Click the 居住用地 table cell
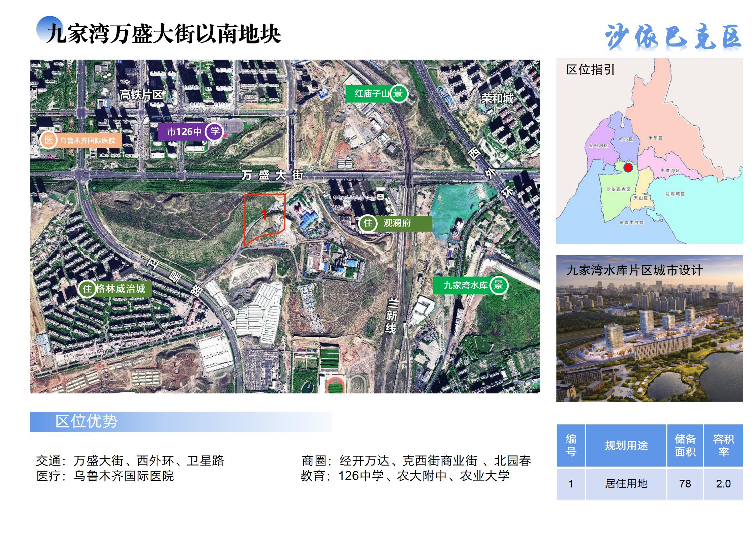This screenshot has width=756, height=535. [x=626, y=484]
